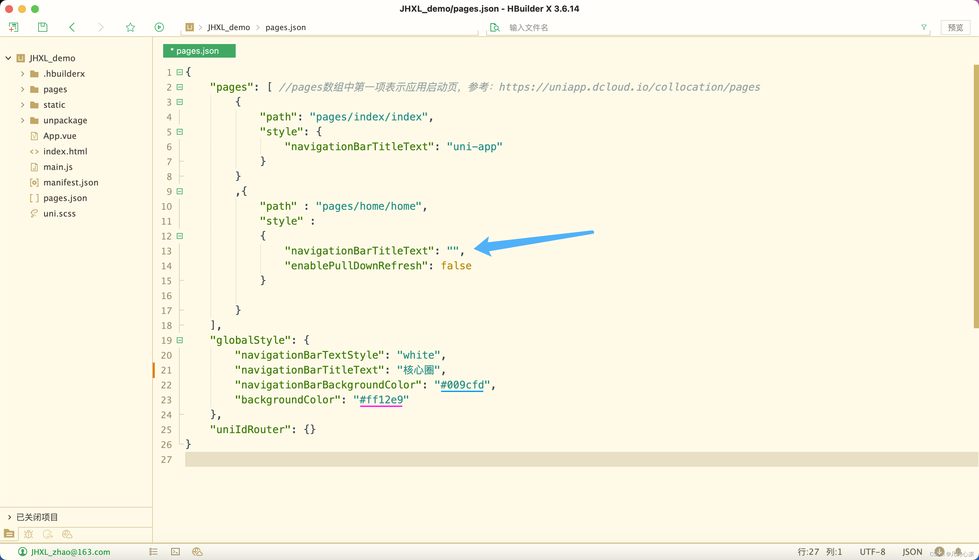Click the index.html code file icon
979x560 pixels.
tap(34, 151)
